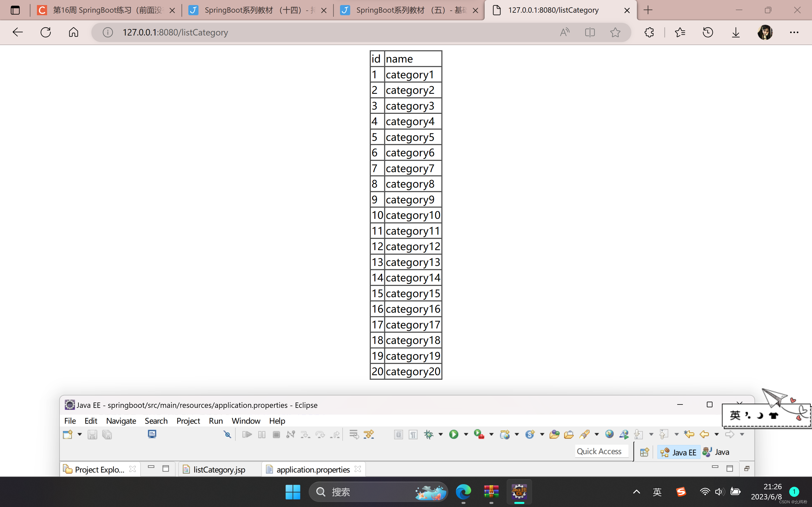This screenshot has height=507, width=812.
Task: Click Skip All Breakpoints icon
Action: (x=227, y=435)
